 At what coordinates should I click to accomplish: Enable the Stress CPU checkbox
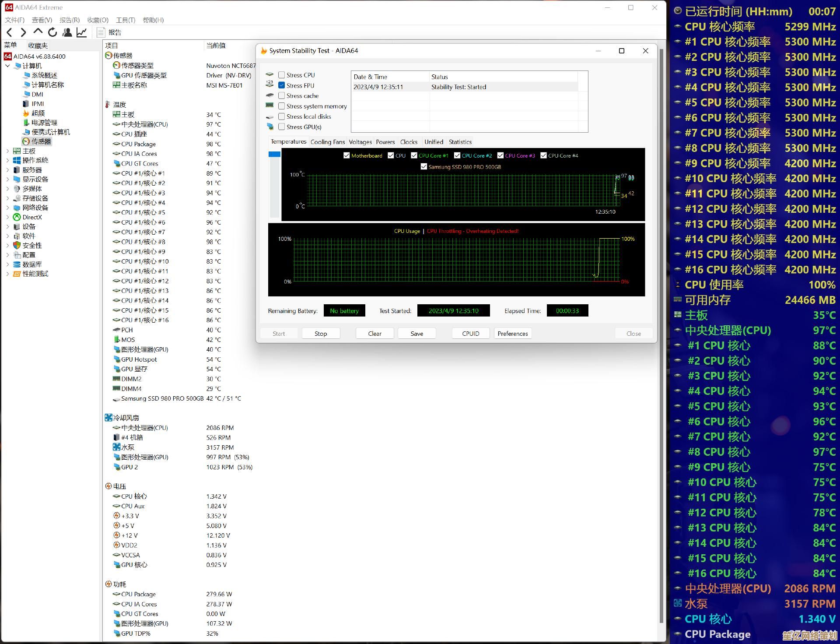[x=282, y=75]
